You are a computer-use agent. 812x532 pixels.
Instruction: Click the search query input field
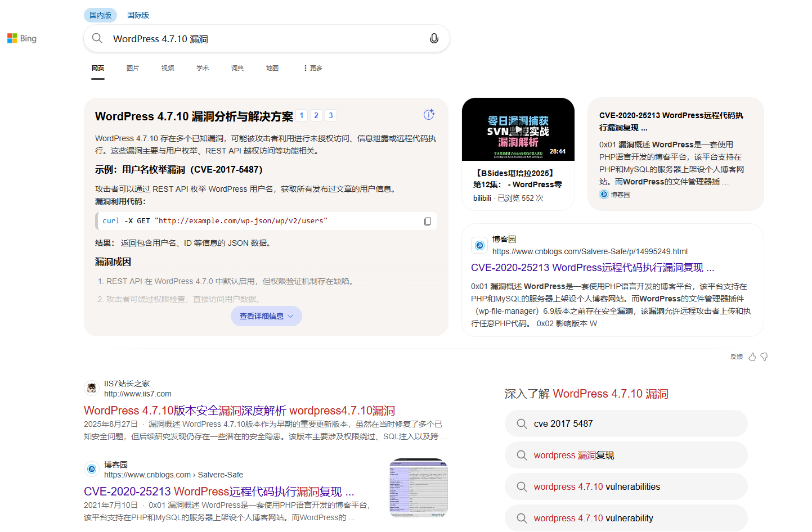click(264, 39)
